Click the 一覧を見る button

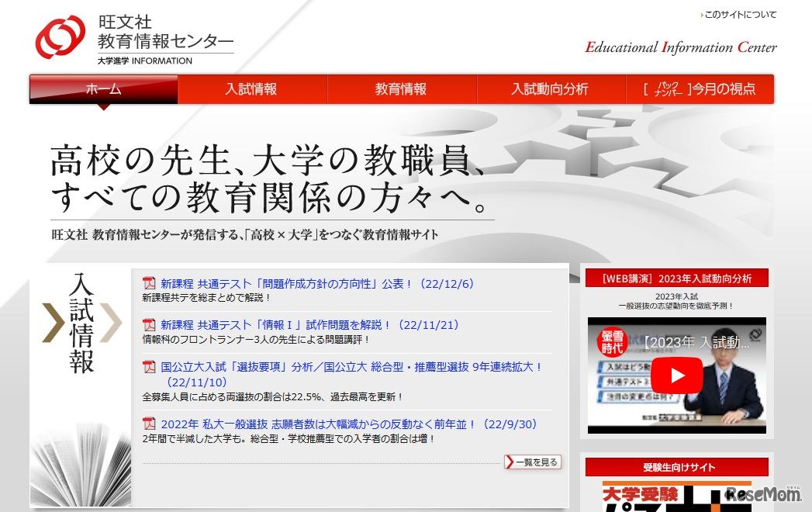533,462
